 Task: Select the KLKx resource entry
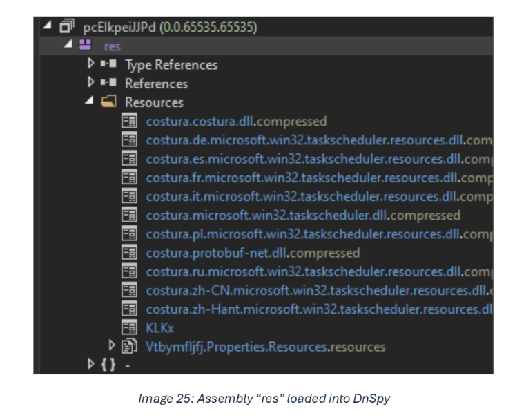(x=159, y=327)
